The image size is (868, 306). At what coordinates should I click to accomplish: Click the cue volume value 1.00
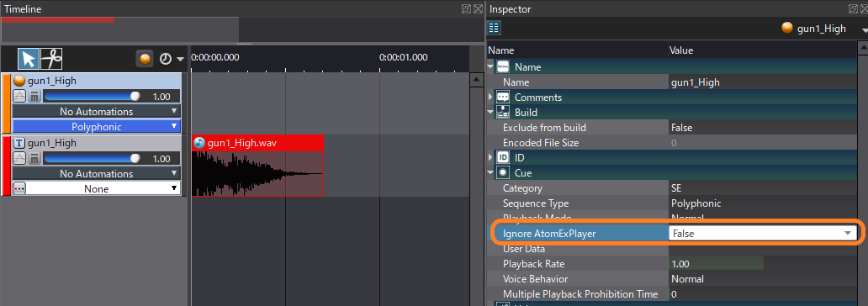(x=161, y=97)
